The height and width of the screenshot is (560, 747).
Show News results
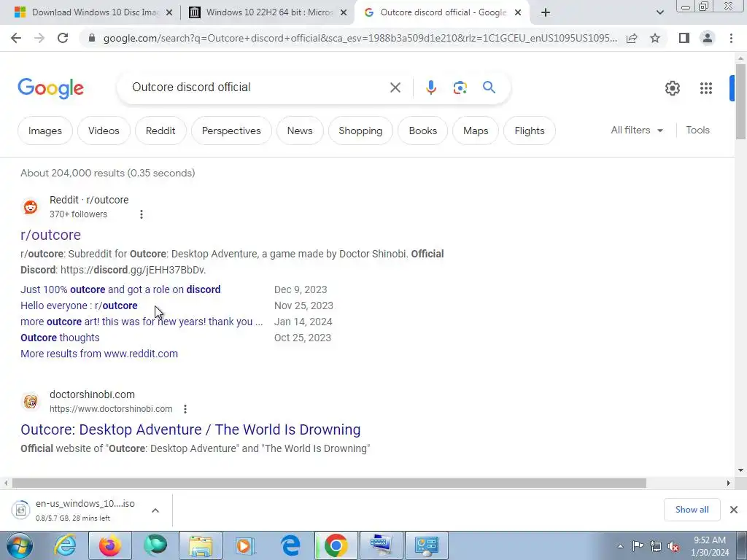coord(300,131)
